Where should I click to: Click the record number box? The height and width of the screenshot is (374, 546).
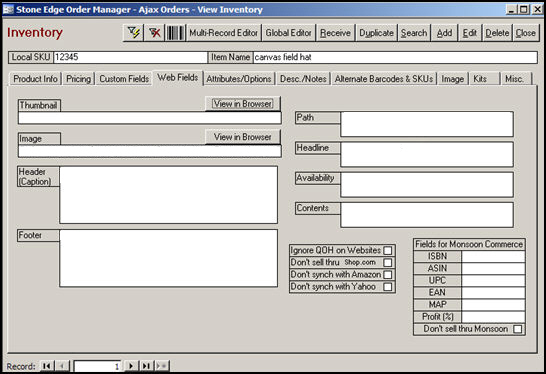pos(98,366)
